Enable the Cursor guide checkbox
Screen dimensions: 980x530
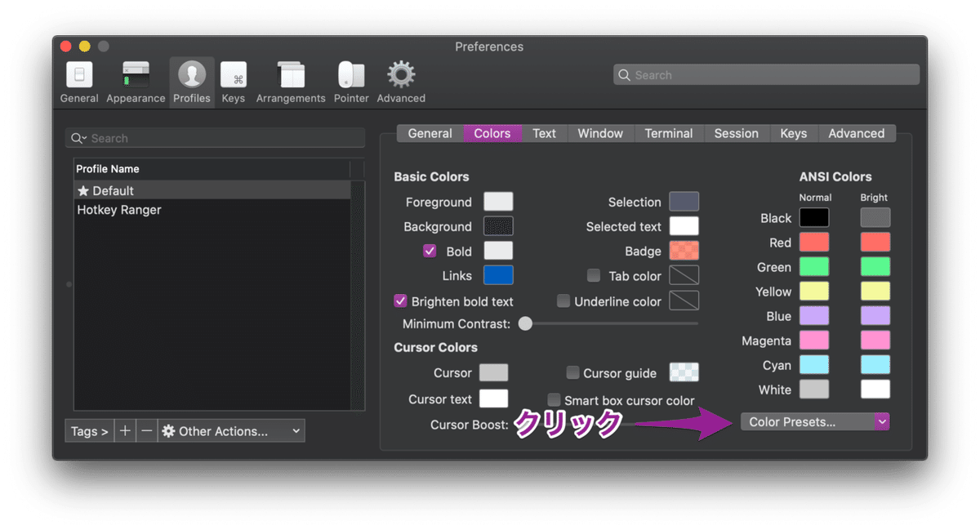(x=572, y=372)
